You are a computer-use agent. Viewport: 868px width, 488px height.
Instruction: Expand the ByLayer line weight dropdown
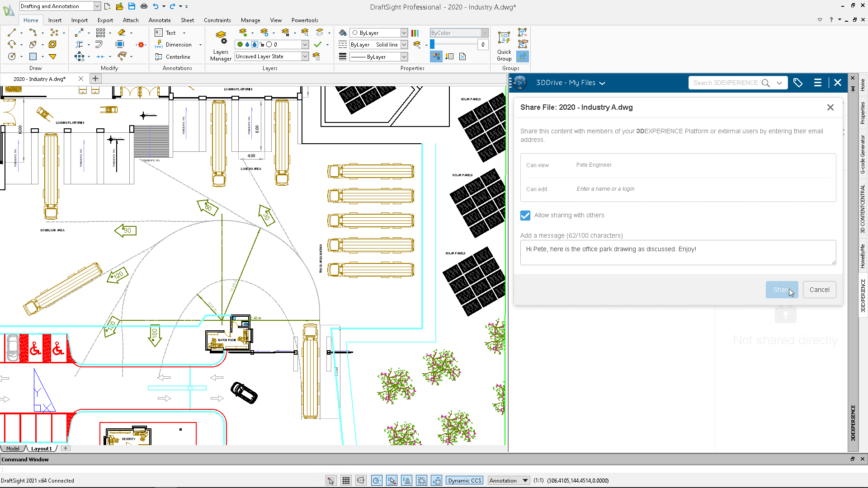coord(404,56)
